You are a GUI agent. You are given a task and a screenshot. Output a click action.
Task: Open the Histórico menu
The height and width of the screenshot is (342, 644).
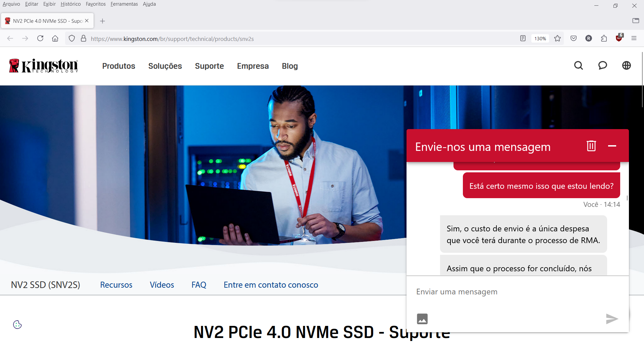click(x=71, y=4)
